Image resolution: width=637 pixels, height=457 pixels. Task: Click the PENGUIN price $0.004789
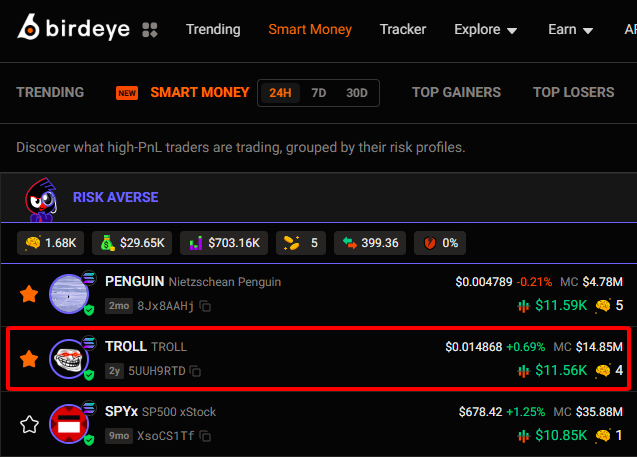484,282
